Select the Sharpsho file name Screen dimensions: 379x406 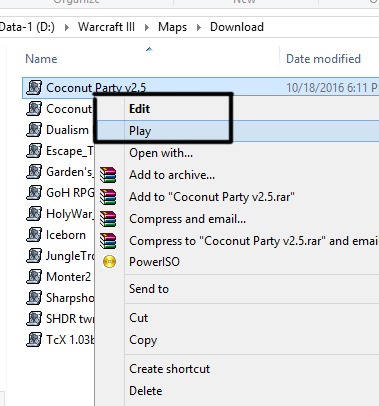pos(70,298)
